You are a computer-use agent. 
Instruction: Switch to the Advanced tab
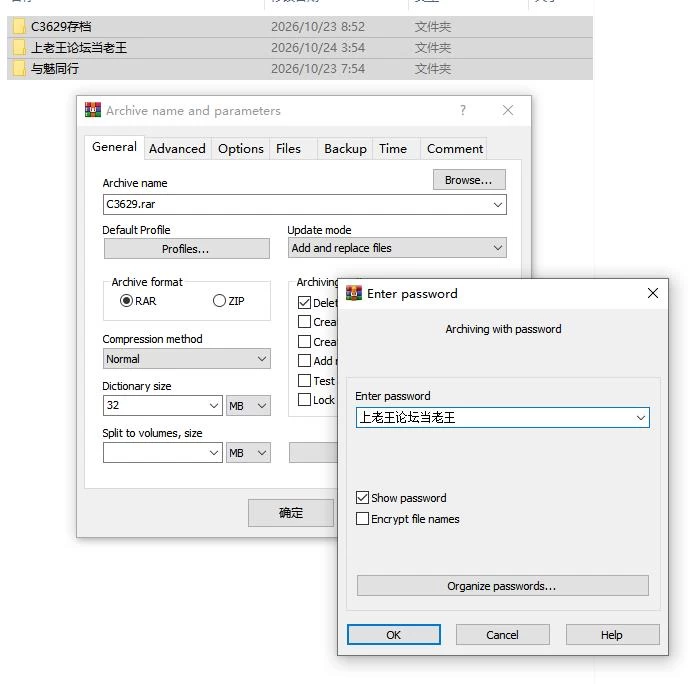[177, 149]
